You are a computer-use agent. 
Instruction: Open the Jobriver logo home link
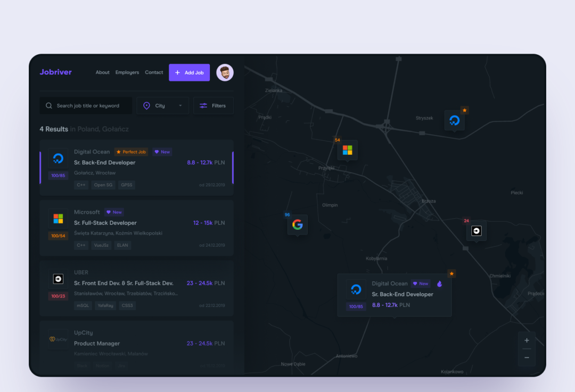pyautogui.click(x=55, y=72)
